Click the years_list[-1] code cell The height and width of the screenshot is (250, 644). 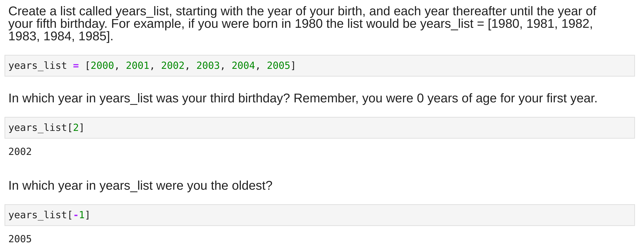[x=350, y=215]
